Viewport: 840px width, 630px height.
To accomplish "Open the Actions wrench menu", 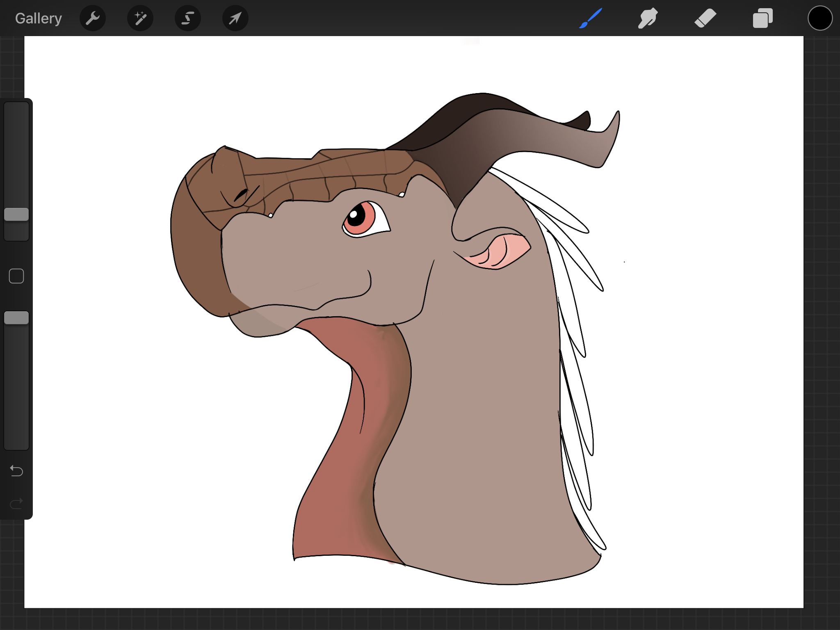I will point(93,18).
